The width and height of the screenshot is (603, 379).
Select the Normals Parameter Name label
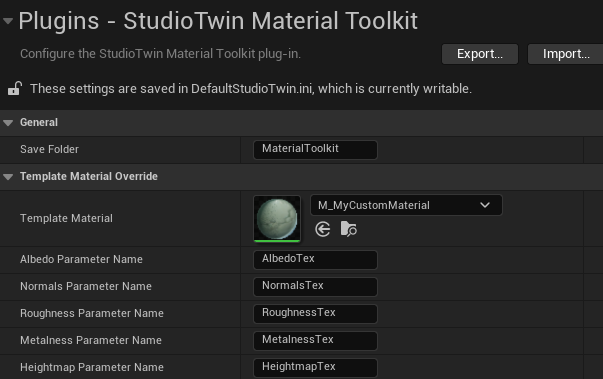pyautogui.click(x=86, y=286)
